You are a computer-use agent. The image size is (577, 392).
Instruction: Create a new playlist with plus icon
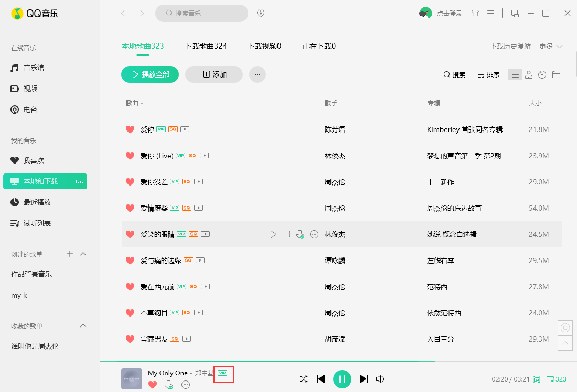click(70, 254)
